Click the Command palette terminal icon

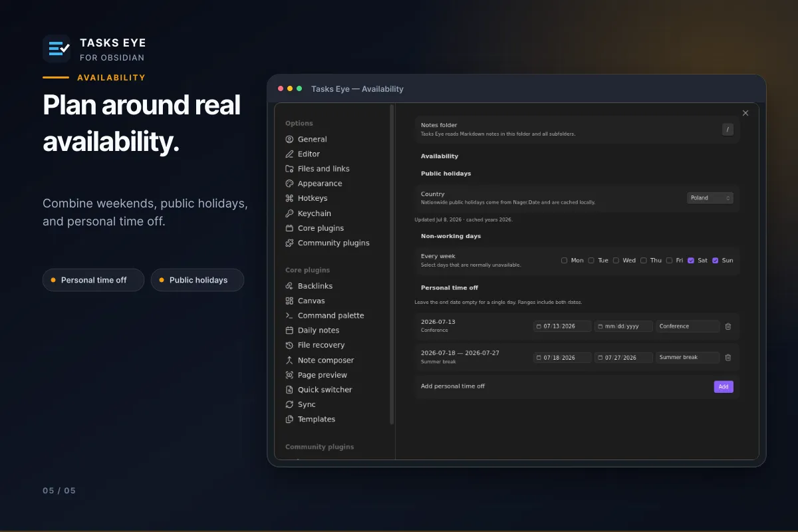pos(289,315)
